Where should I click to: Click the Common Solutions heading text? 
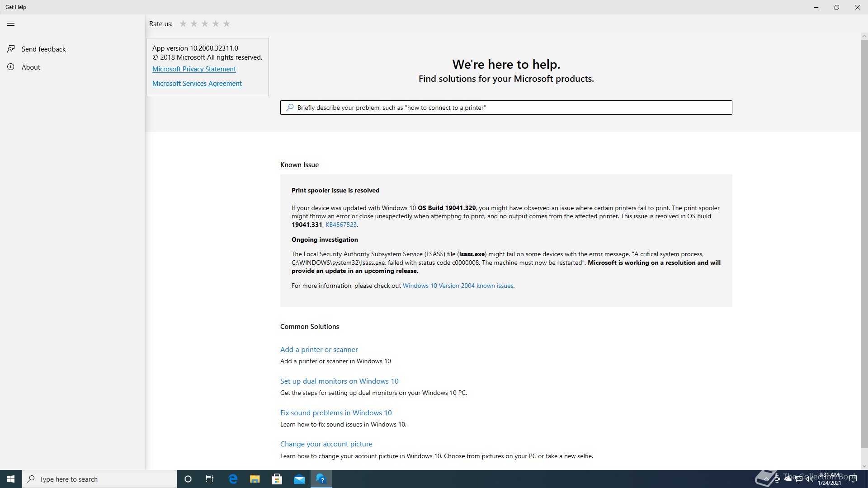310,327
